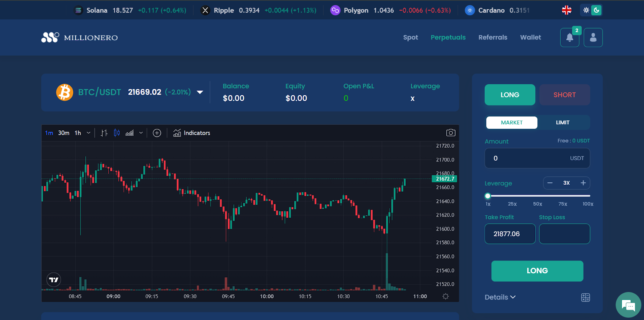Click the Cardano coin icon in ticker
Viewport: 644px width, 320px height.
click(x=470, y=10)
